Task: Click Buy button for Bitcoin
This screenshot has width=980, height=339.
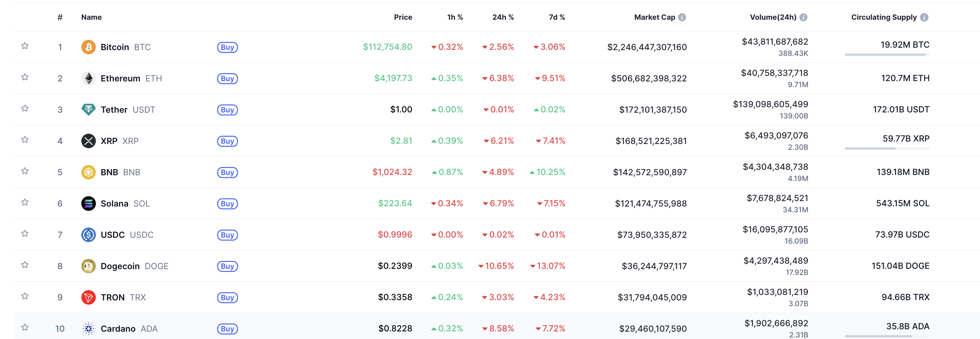Action: click(x=228, y=47)
